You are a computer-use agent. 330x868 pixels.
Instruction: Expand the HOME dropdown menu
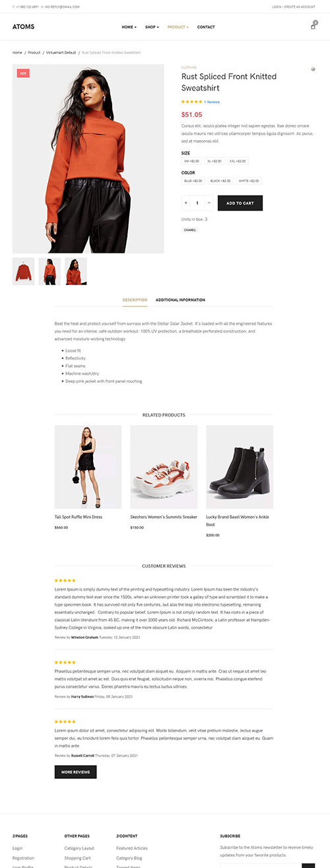(129, 27)
